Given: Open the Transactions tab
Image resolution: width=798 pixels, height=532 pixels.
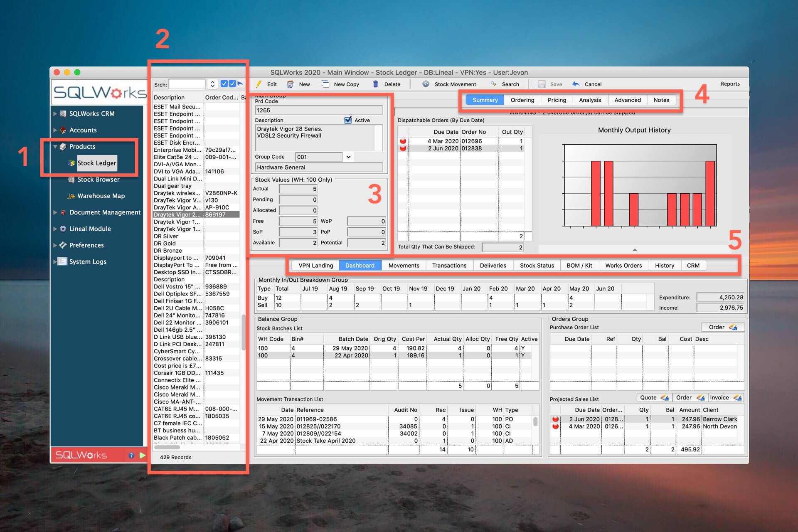Looking at the screenshot, I should point(449,265).
